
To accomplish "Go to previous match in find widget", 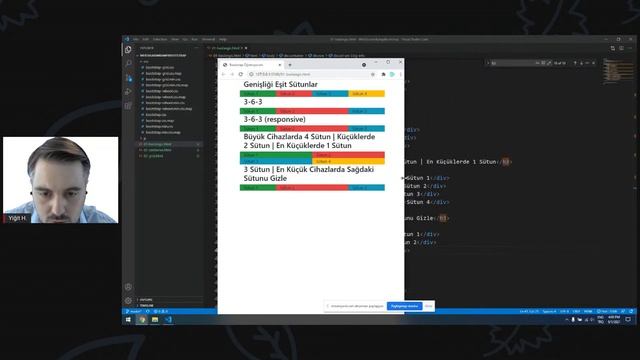I will coord(575,63).
